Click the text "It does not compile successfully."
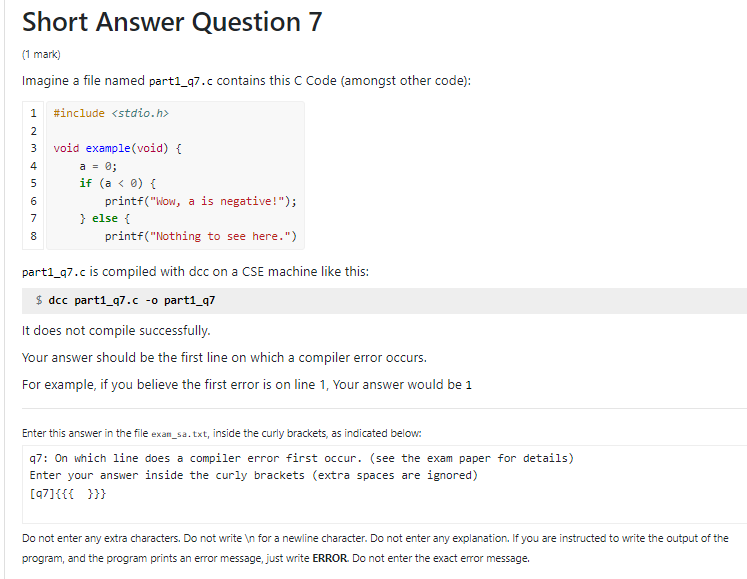This screenshot has width=747, height=579. (x=116, y=330)
